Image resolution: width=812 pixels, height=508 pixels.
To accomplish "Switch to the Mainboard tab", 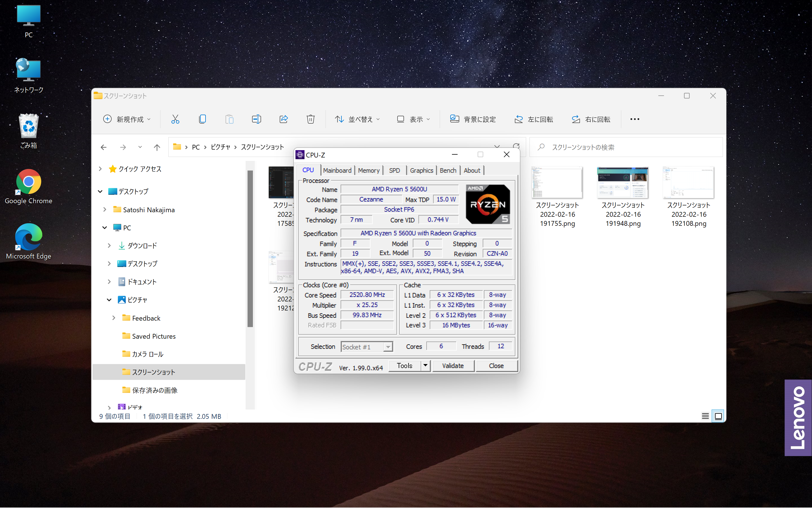I will [337, 170].
